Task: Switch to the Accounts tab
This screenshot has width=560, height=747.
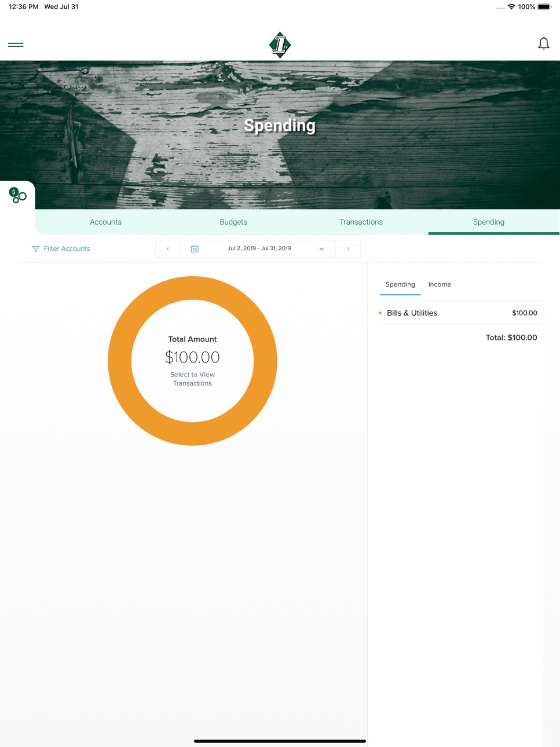Action: (x=105, y=222)
